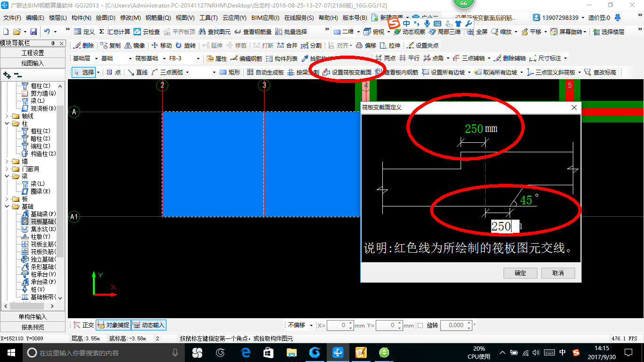Toggle 动态输入 dynamic input
The image size is (644, 362).
tap(149, 325)
